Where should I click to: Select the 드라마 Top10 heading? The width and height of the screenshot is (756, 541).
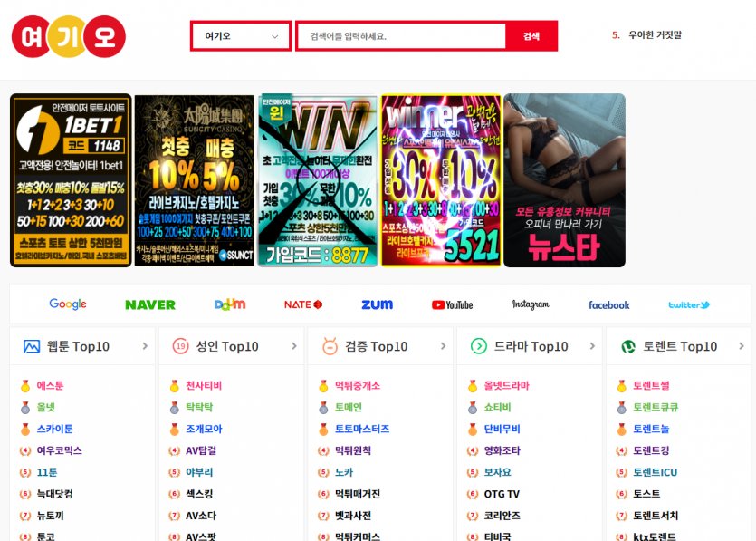531,346
